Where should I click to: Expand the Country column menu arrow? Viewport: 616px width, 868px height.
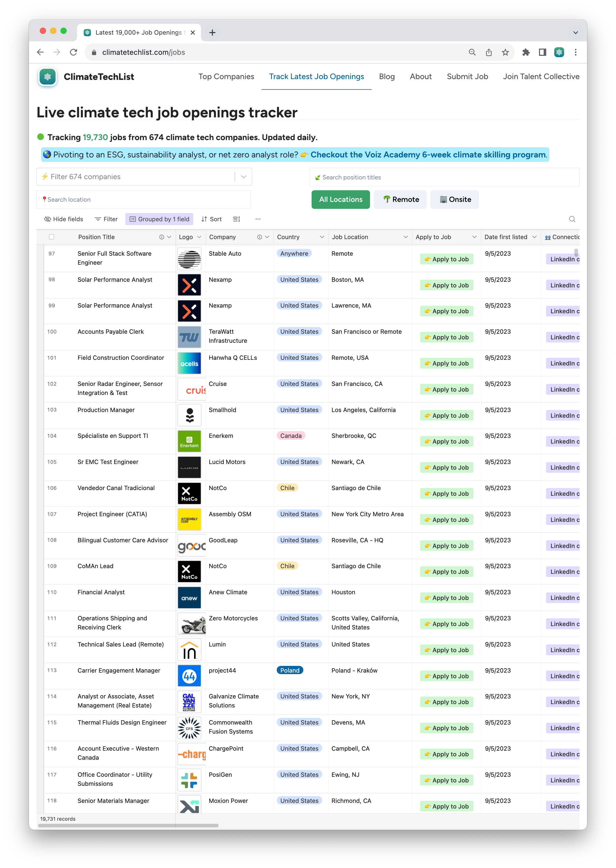(322, 237)
